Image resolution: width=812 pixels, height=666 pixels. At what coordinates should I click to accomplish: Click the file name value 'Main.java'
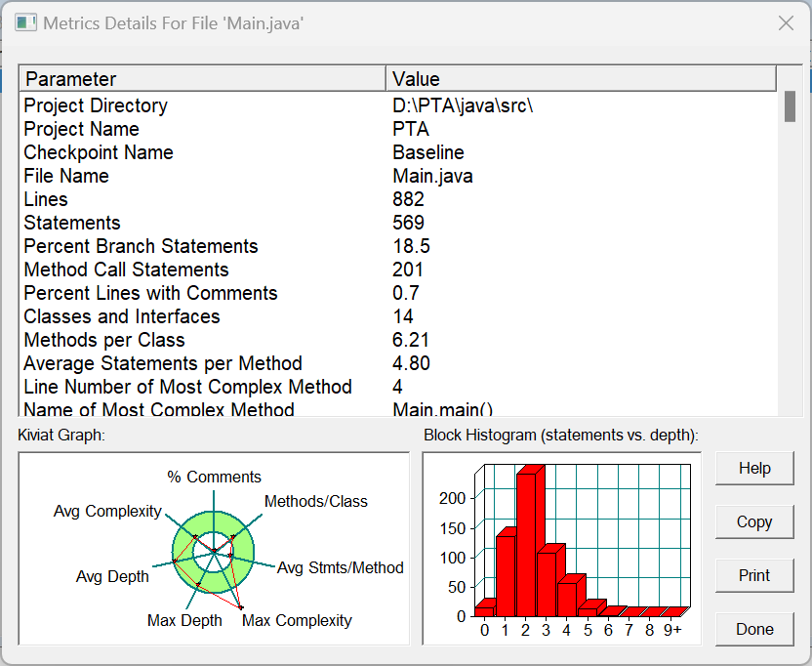pos(433,176)
